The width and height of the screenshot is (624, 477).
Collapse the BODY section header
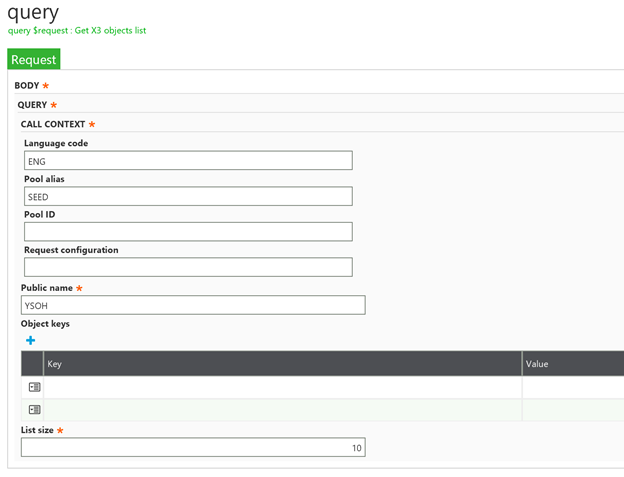click(x=26, y=86)
